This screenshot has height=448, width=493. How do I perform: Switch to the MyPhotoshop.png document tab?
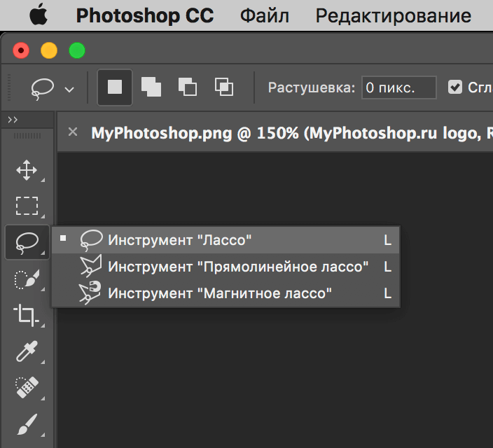291,134
